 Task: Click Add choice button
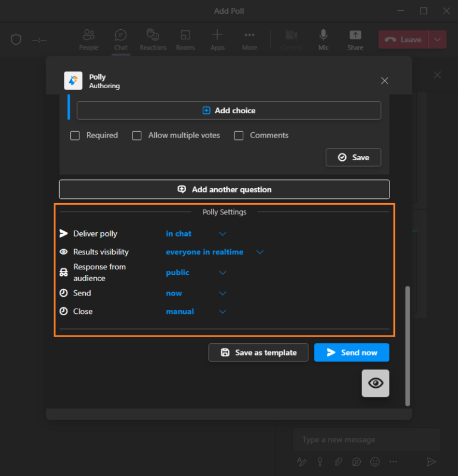[229, 110]
